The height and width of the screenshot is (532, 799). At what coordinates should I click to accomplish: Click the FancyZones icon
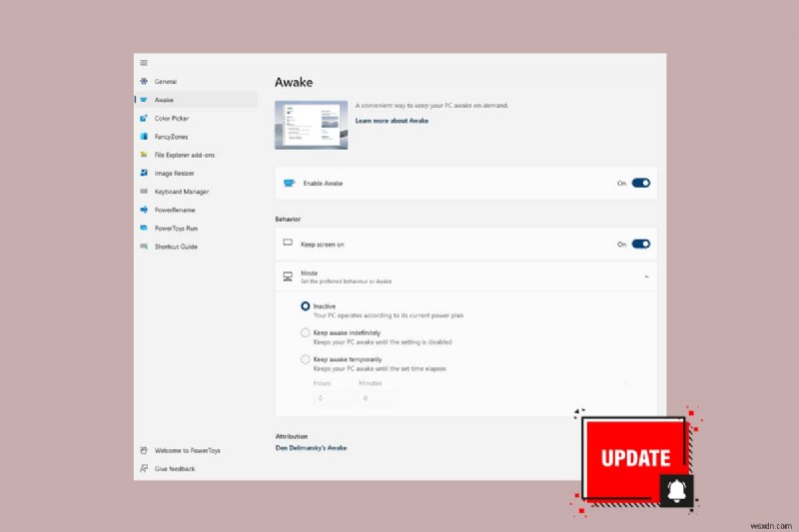(x=144, y=137)
